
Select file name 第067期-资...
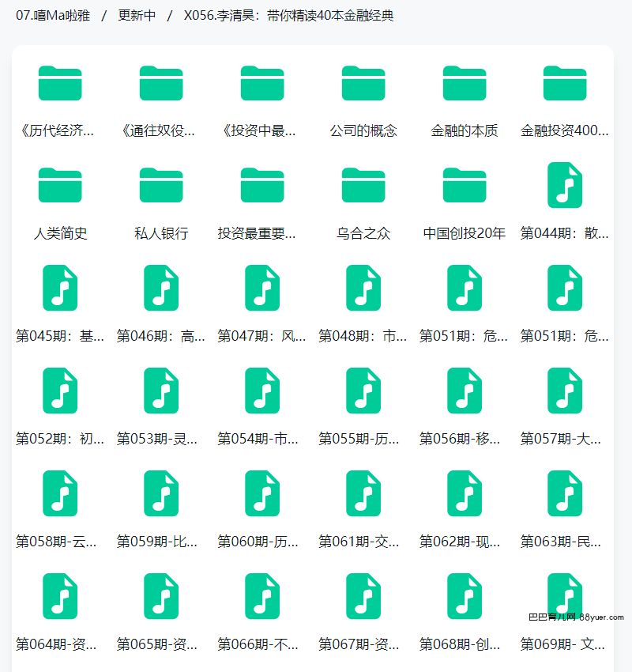[359, 644]
